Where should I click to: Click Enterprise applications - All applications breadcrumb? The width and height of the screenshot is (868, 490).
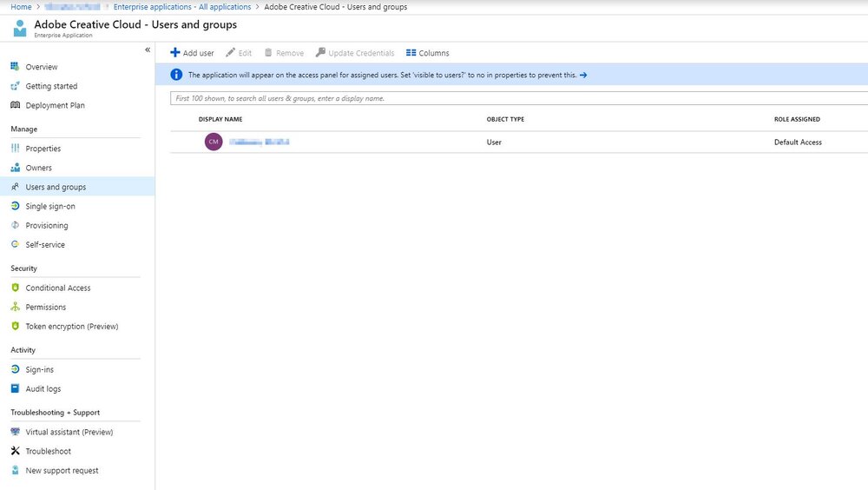[182, 7]
